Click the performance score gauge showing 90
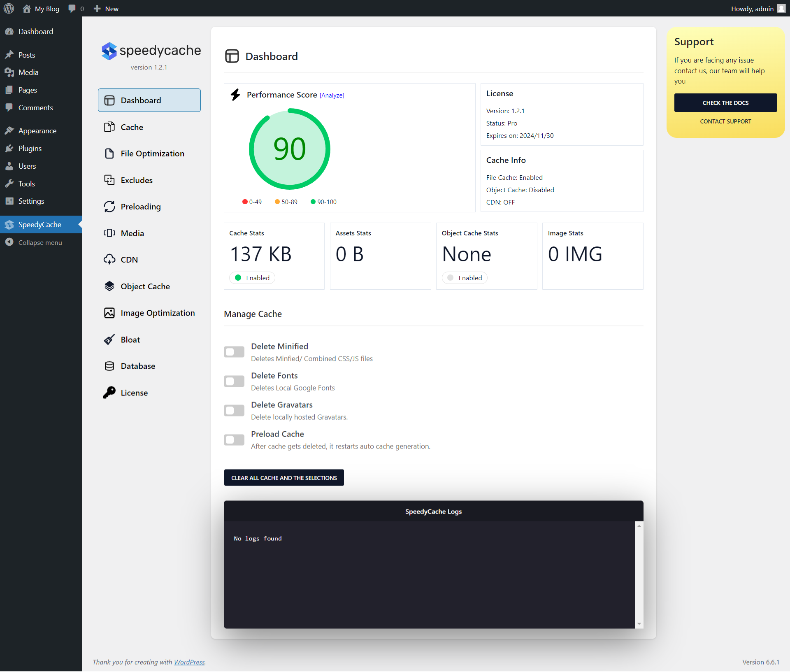The width and height of the screenshot is (790, 672). 290,149
